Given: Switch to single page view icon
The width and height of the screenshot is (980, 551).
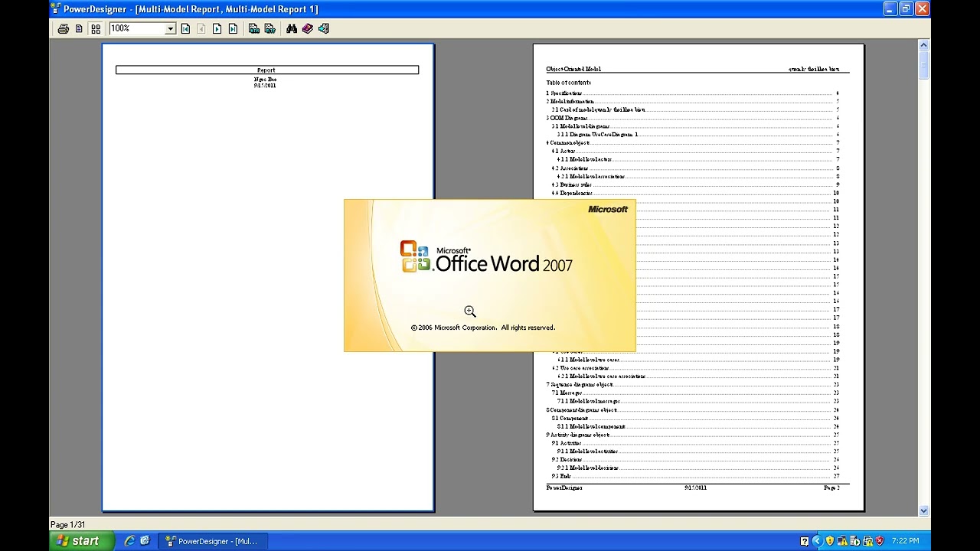Looking at the screenshot, I should coord(79,29).
